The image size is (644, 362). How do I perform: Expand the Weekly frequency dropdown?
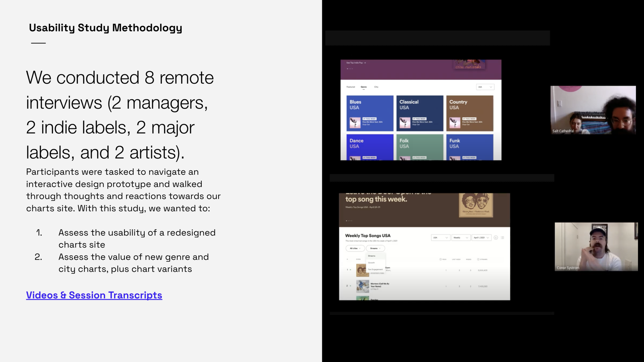pos(461,237)
